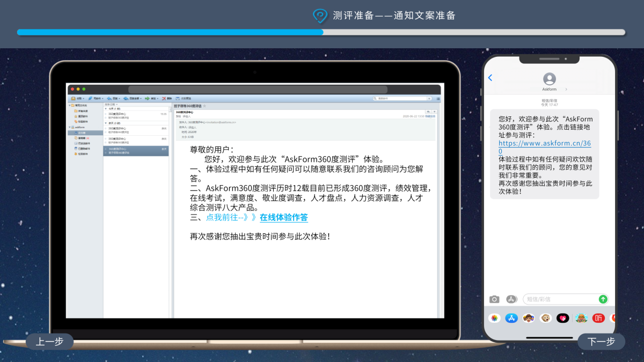Click the 收取 receive mail toolbar icon
This screenshot has width=644, height=362.
(73, 99)
